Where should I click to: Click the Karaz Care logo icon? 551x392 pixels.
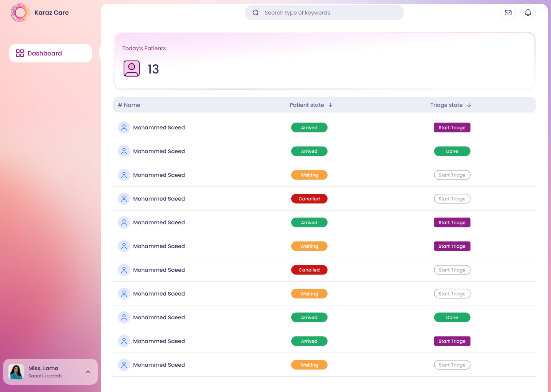(20, 13)
